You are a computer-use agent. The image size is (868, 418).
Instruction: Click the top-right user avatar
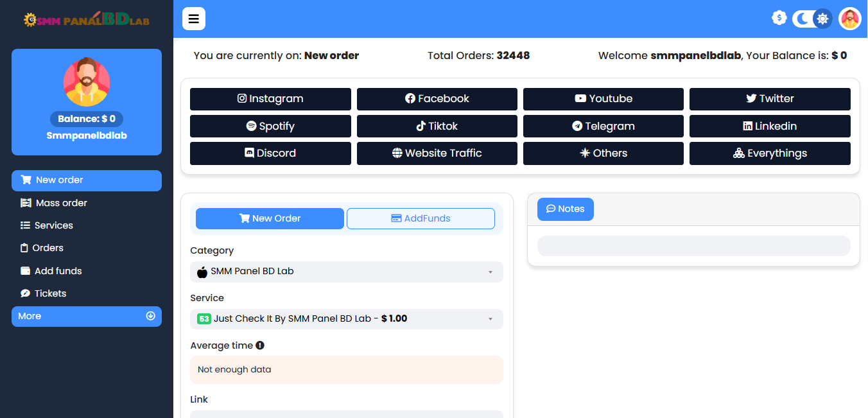(849, 19)
